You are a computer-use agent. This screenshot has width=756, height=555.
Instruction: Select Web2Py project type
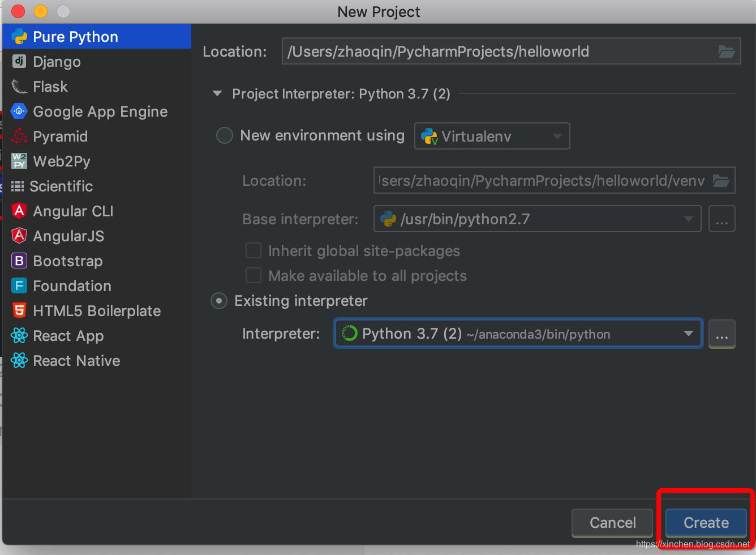point(97,161)
